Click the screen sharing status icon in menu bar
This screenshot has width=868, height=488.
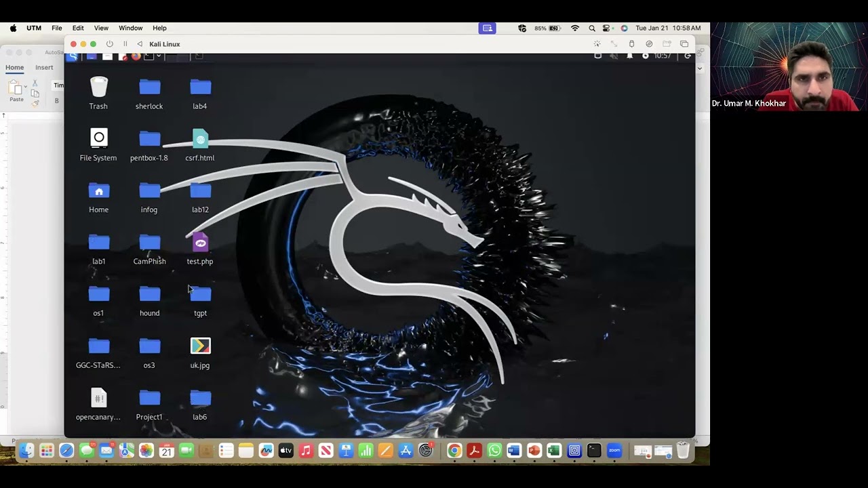[487, 28]
